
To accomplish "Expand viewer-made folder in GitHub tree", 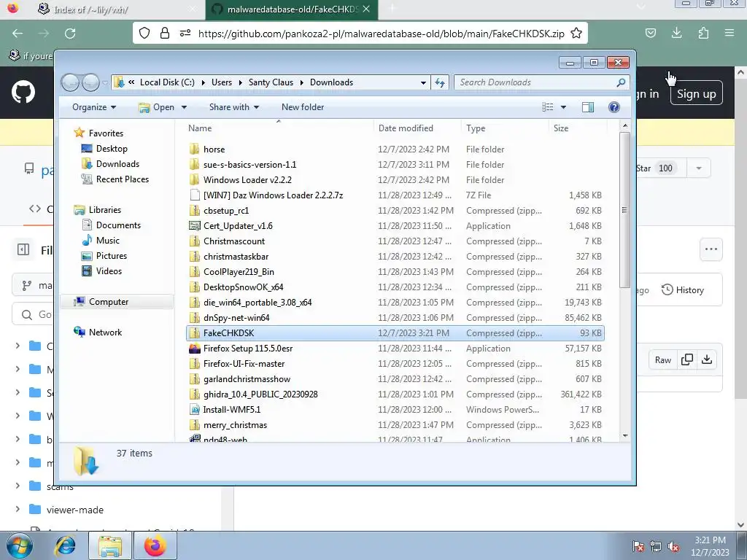I will coord(18,510).
